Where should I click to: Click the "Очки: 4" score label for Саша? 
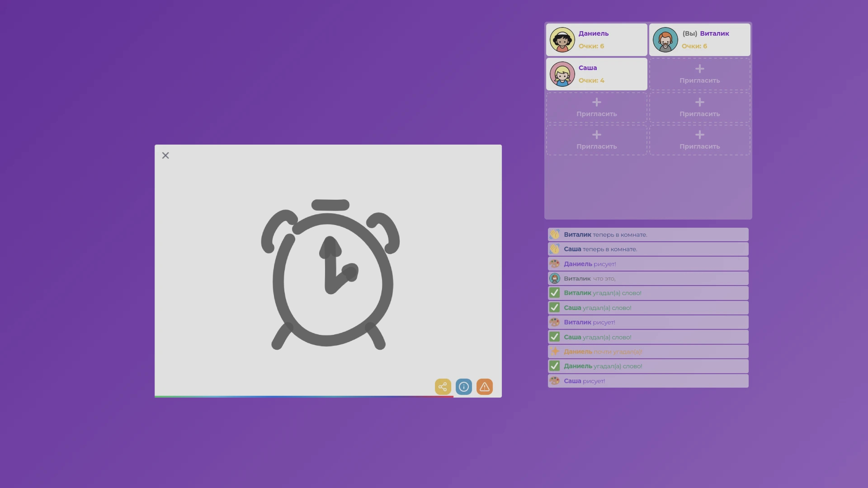pos(591,80)
